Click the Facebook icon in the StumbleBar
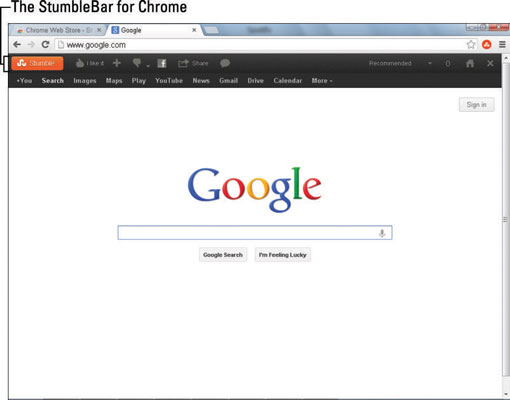510x400 pixels. point(162,63)
